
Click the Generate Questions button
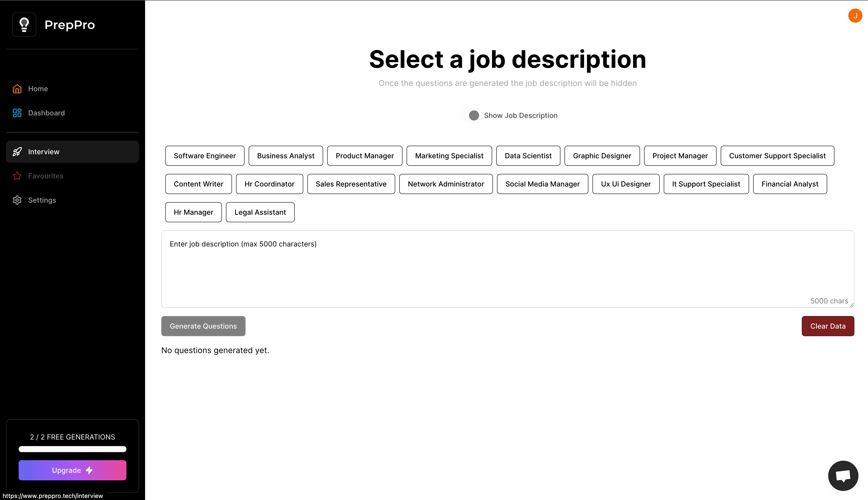[203, 326]
